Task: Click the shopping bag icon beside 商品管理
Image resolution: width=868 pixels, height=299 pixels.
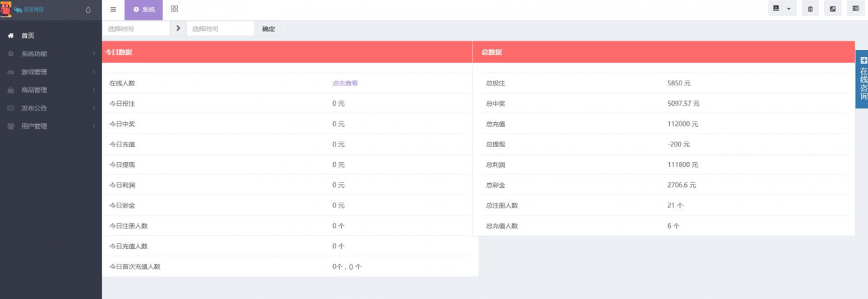Action: [10, 90]
